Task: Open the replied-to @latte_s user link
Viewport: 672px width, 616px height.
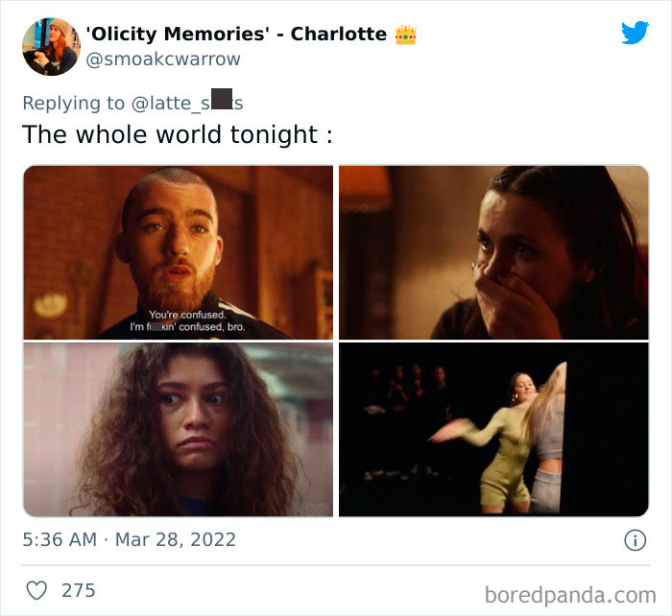Action: pyautogui.click(x=187, y=103)
